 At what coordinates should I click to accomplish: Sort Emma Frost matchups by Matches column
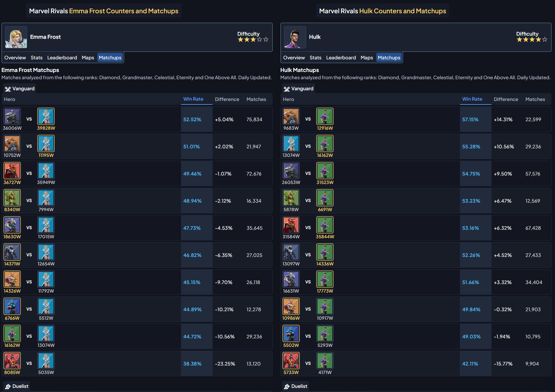pos(256,99)
